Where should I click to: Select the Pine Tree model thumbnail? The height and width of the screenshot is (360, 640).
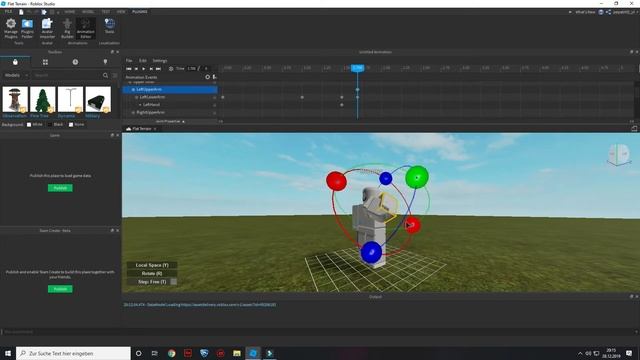pos(42,99)
